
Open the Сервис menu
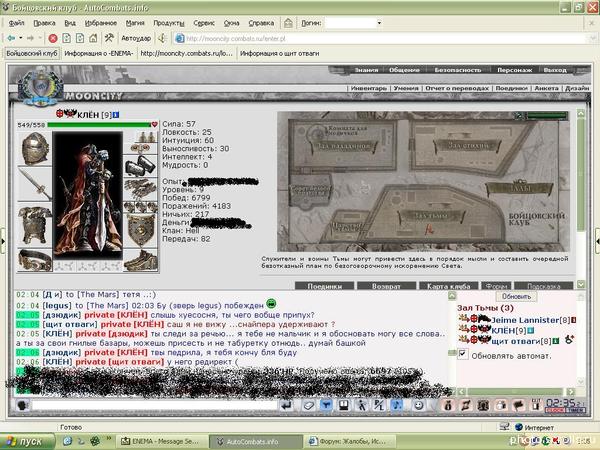(204, 23)
